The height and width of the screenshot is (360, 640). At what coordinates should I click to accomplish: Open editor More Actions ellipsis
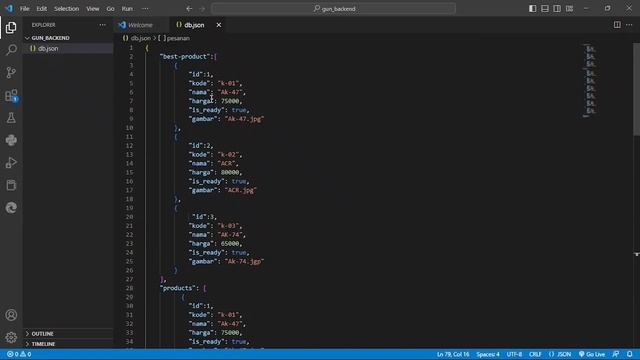coord(629,25)
